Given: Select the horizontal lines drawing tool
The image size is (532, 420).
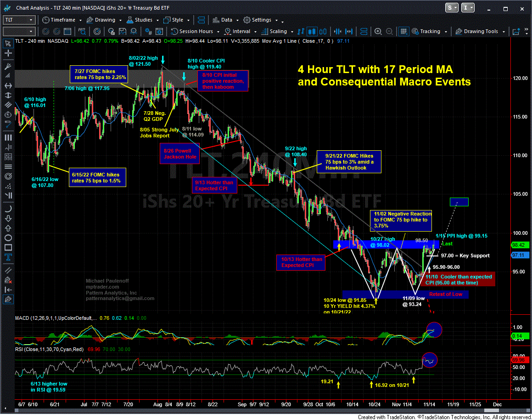Looking at the screenshot, I should tap(8, 166).
